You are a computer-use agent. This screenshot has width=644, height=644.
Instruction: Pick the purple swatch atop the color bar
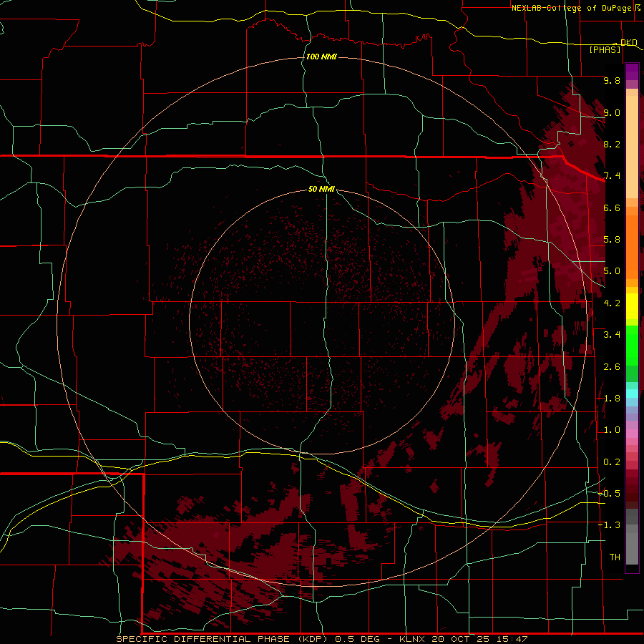click(632, 72)
